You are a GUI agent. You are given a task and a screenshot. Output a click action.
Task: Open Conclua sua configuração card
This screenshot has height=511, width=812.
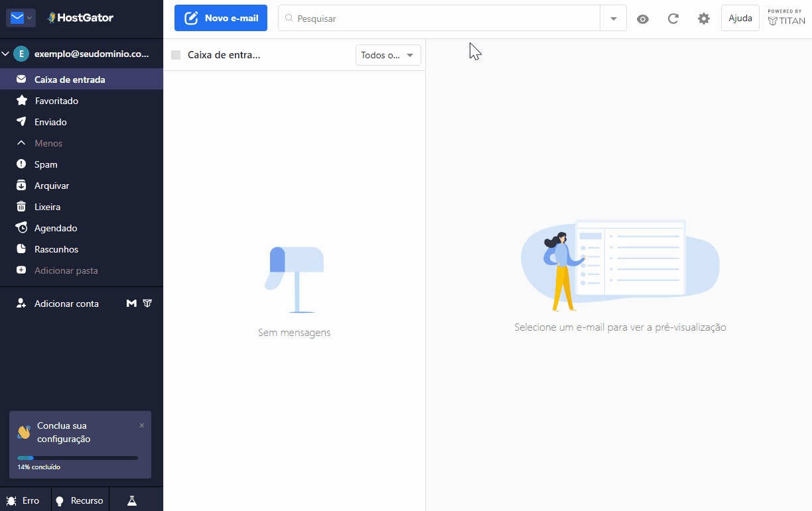pyautogui.click(x=80, y=445)
